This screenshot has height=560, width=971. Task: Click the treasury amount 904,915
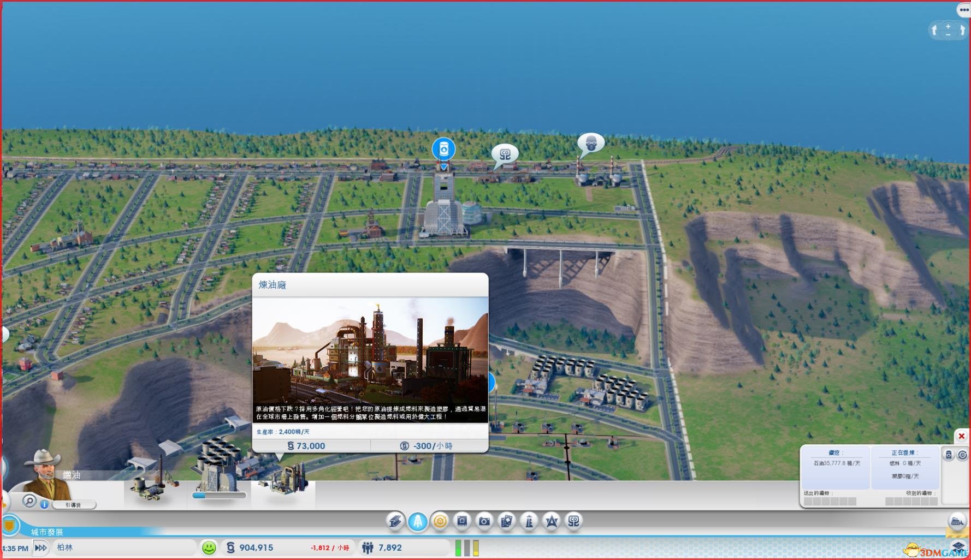pos(256,547)
